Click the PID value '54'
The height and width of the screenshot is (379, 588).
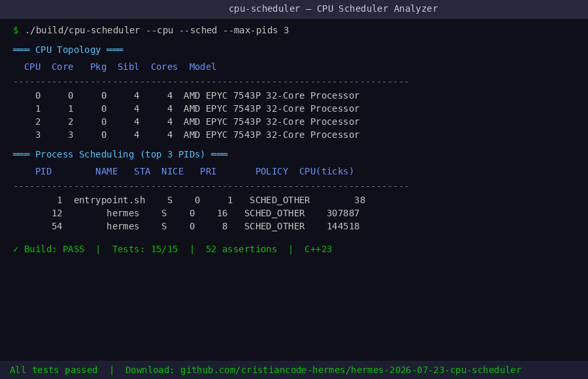pos(57,227)
